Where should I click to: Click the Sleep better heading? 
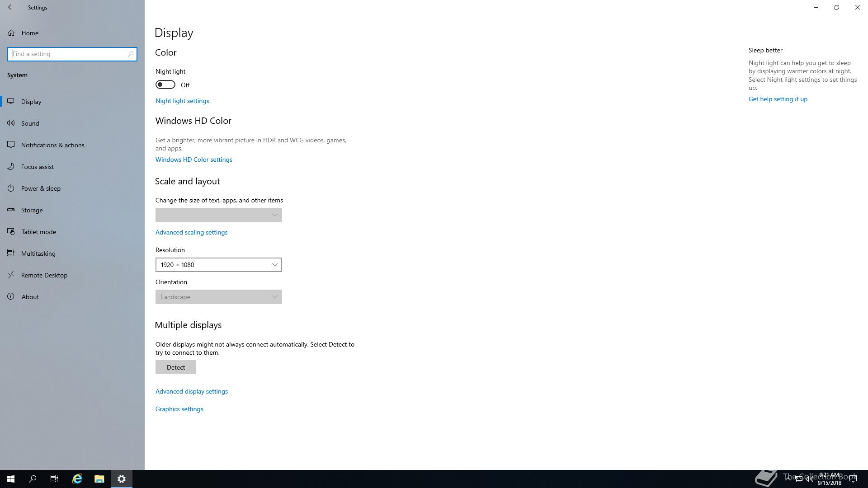pos(765,50)
